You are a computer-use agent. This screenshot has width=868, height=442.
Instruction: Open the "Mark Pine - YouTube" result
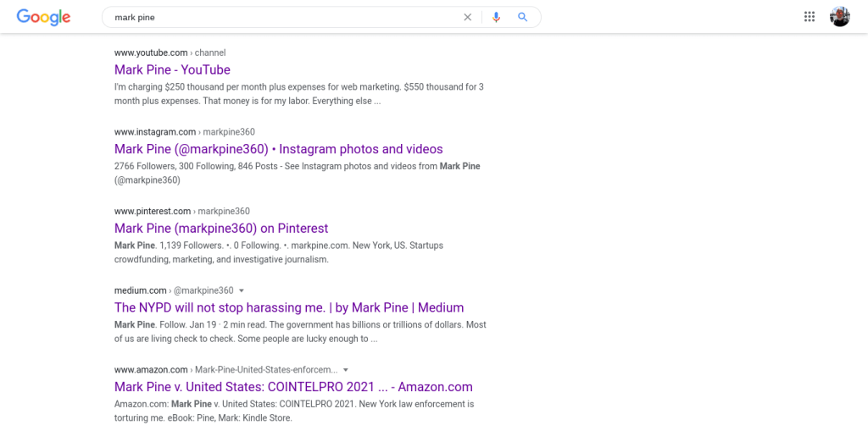[172, 69]
